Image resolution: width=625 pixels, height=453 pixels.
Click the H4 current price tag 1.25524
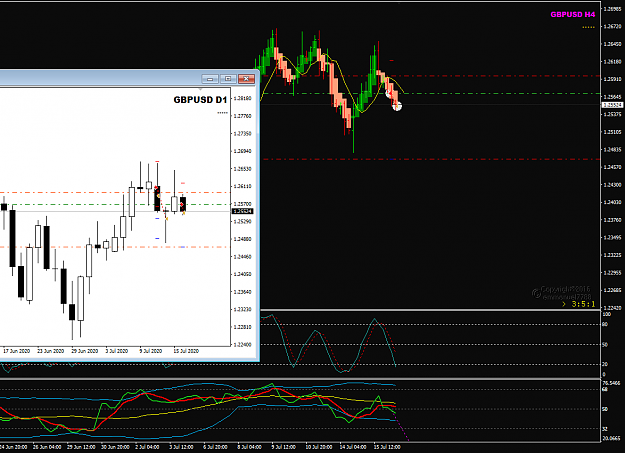coord(612,105)
